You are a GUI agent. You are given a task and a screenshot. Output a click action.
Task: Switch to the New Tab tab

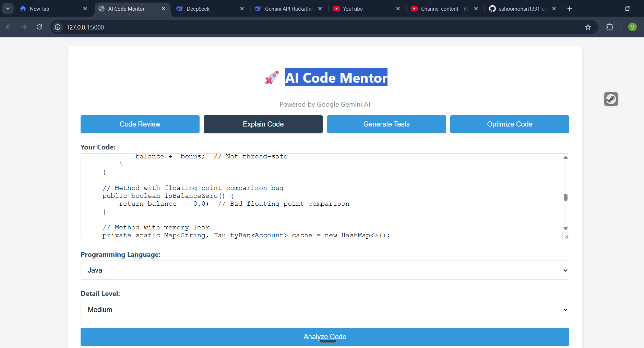tap(55, 9)
